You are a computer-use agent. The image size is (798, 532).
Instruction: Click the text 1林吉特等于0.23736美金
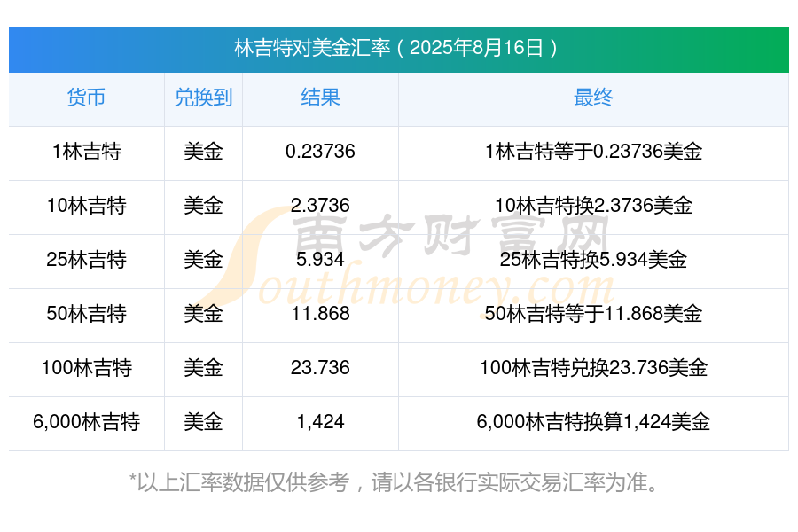click(x=593, y=152)
